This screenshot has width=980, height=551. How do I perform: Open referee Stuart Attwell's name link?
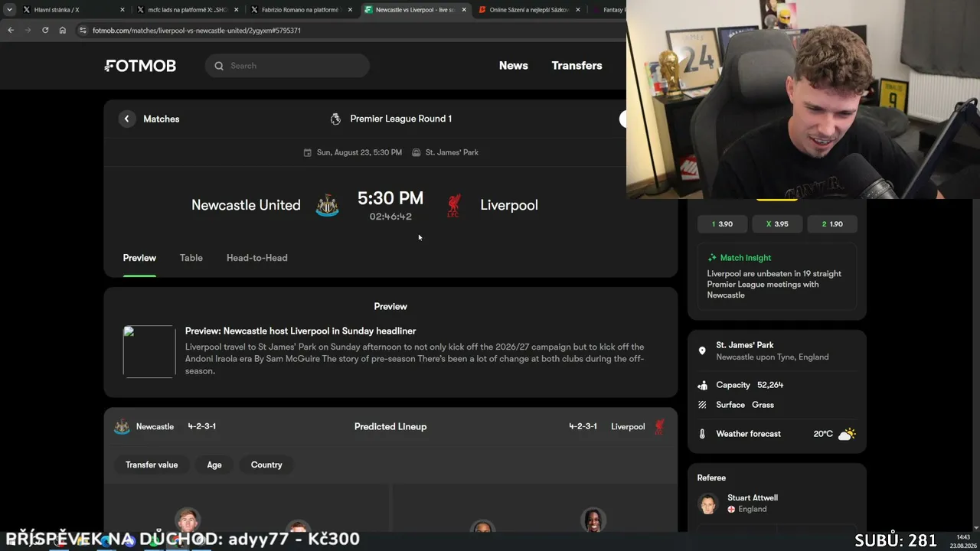[753, 497]
